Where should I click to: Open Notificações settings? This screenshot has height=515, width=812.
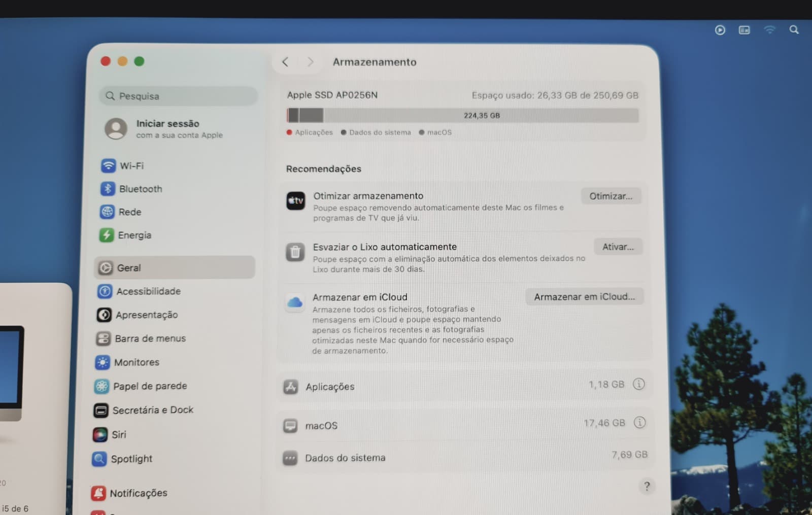[129, 493]
